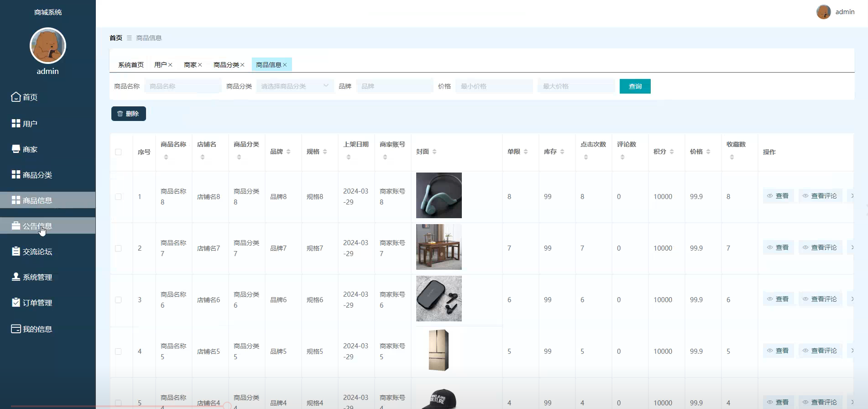Click the 系统管理 person icon

pyautogui.click(x=16, y=277)
